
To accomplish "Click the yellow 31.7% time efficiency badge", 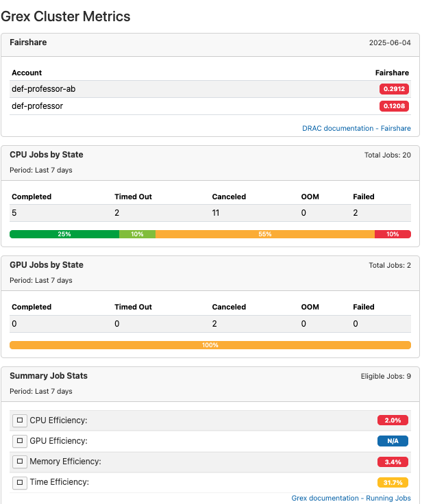I will [393, 483].
